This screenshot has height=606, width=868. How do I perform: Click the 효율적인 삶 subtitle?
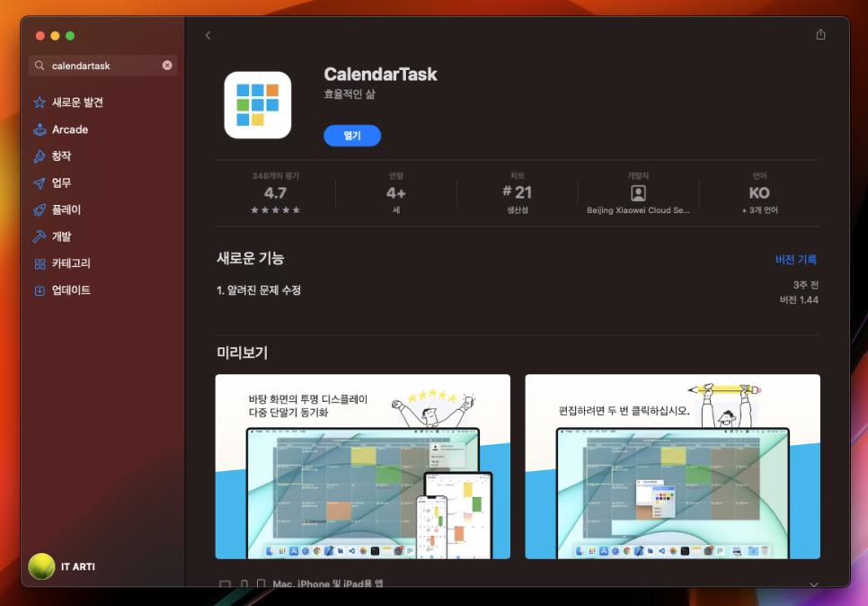click(x=350, y=94)
